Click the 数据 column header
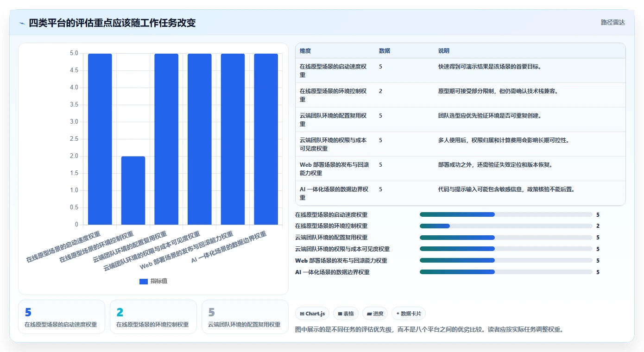Screen dimensions: 644x352 point(385,51)
